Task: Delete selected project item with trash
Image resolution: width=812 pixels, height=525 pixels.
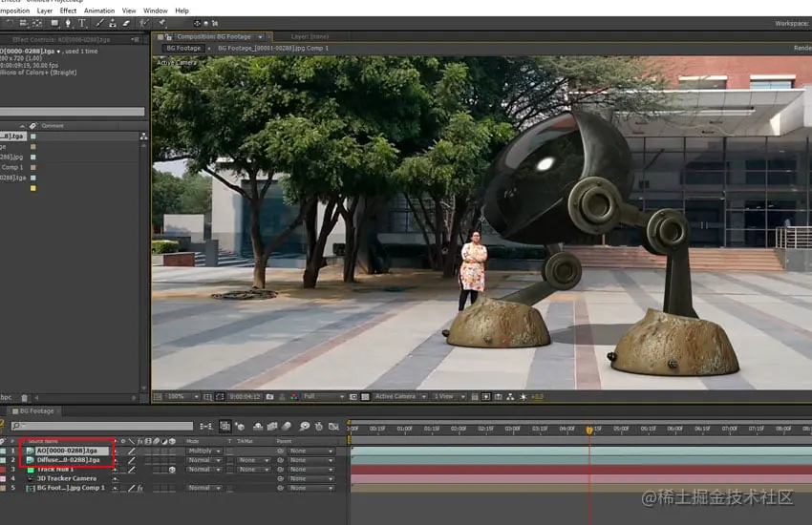Action: pyautogui.click(x=24, y=398)
